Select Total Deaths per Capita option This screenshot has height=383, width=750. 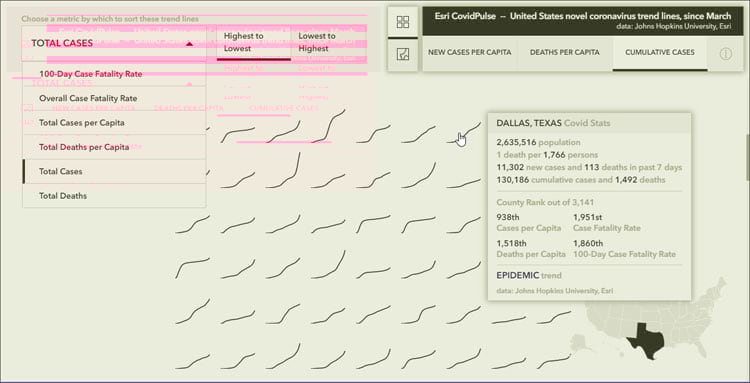[x=114, y=147]
